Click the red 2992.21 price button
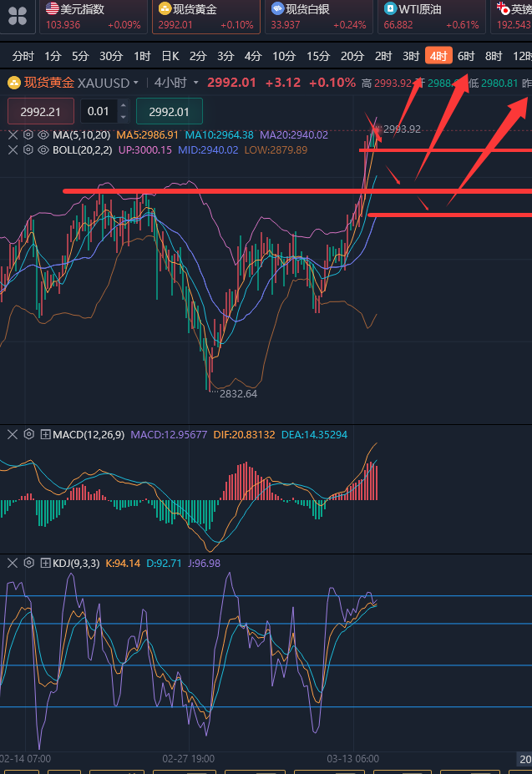 point(40,112)
